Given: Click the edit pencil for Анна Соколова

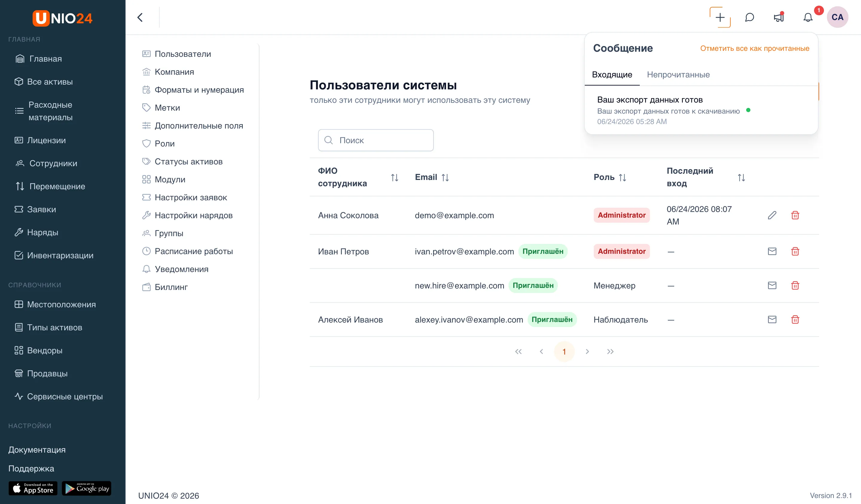Looking at the screenshot, I should [x=772, y=215].
